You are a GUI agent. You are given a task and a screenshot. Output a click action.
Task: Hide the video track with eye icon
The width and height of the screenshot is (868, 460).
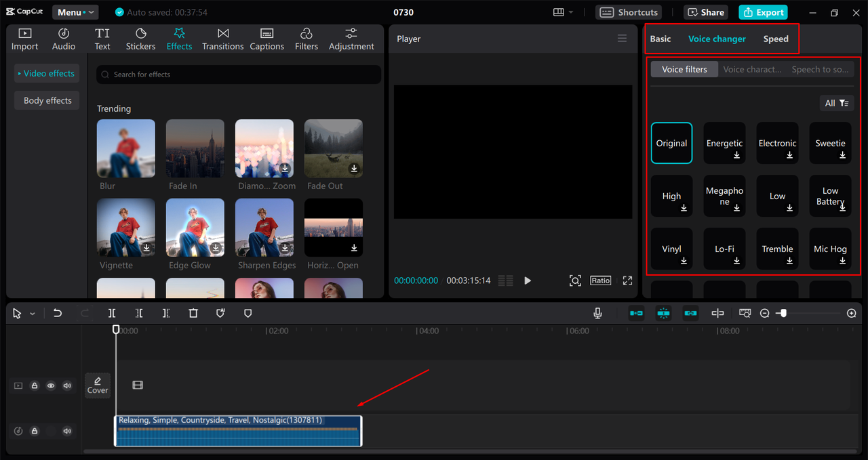point(51,385)
